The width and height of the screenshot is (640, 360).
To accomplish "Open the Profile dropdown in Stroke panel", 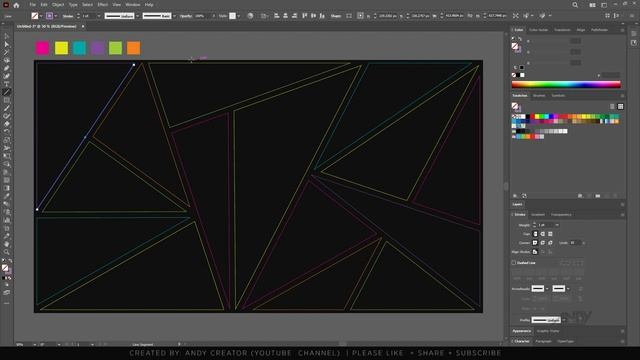I will [x=564, y=320].
